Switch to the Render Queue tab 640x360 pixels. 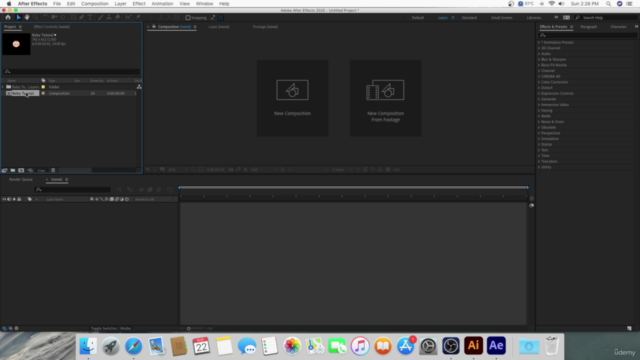pyautogui.click(x=21, y=179)
